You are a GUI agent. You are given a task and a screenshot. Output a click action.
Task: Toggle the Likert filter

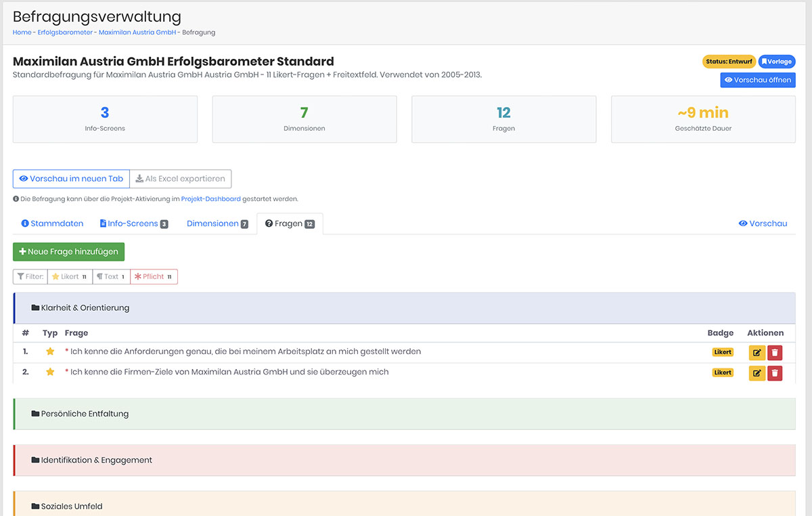tap(70, 277)
